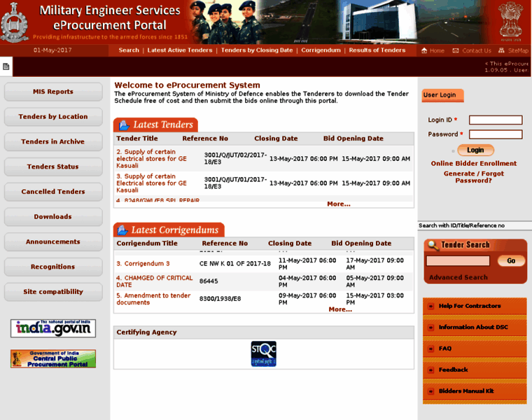
Task: Focus the Tender Search text box
Action: click(458, 260)
